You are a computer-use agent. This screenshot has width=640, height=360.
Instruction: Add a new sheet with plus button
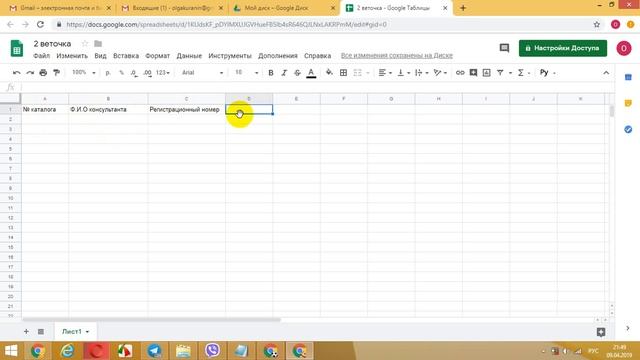click(x=26, y=331)
